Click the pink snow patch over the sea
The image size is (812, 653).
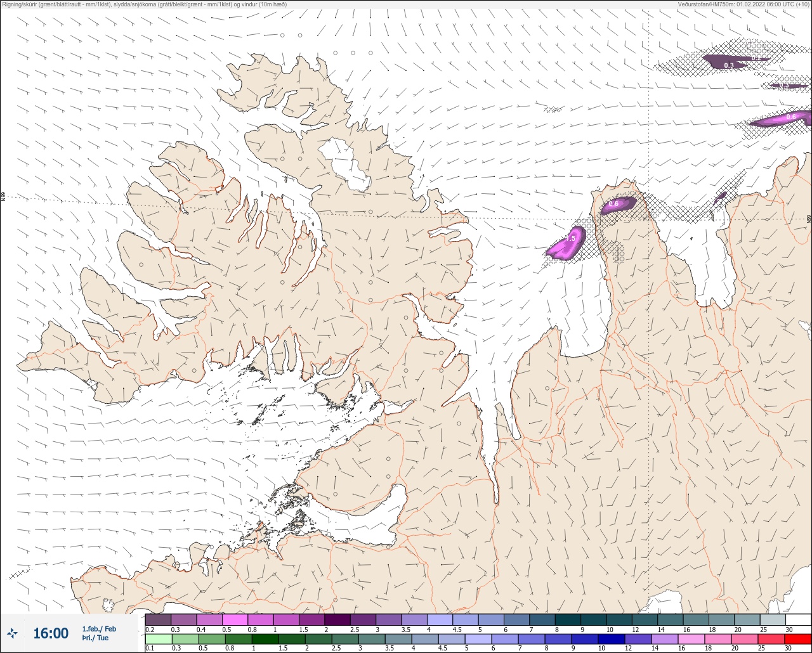(565, 244)
